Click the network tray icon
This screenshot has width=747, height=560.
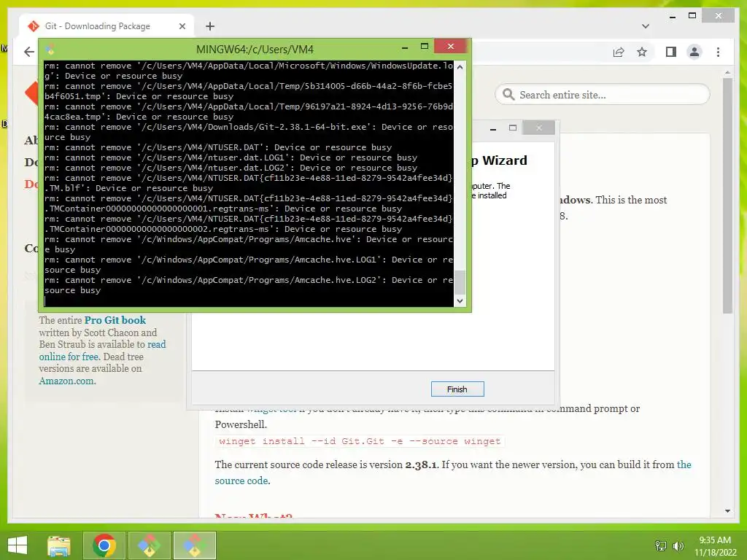661,545
